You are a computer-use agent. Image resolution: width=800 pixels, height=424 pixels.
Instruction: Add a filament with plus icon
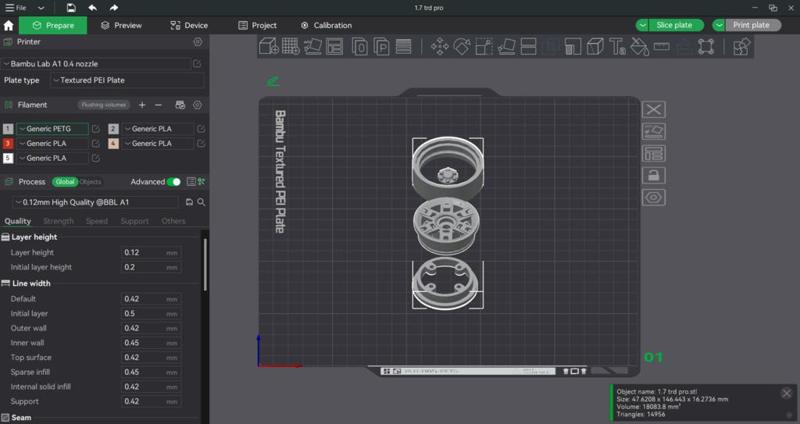pos(142,105)
